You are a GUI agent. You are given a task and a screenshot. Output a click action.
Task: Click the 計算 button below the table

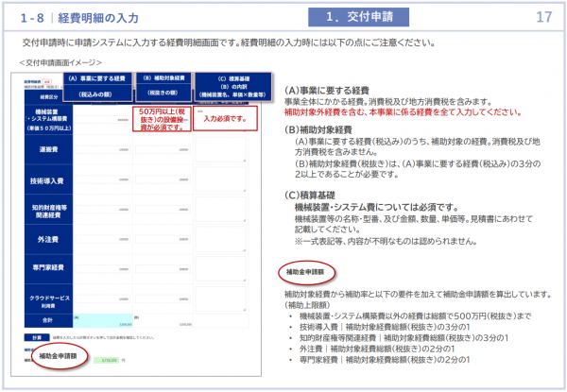click(26, 336)
